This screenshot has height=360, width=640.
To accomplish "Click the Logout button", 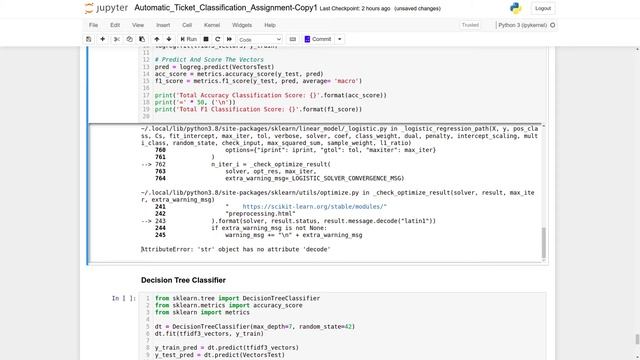I will click(x=543, y=8).
